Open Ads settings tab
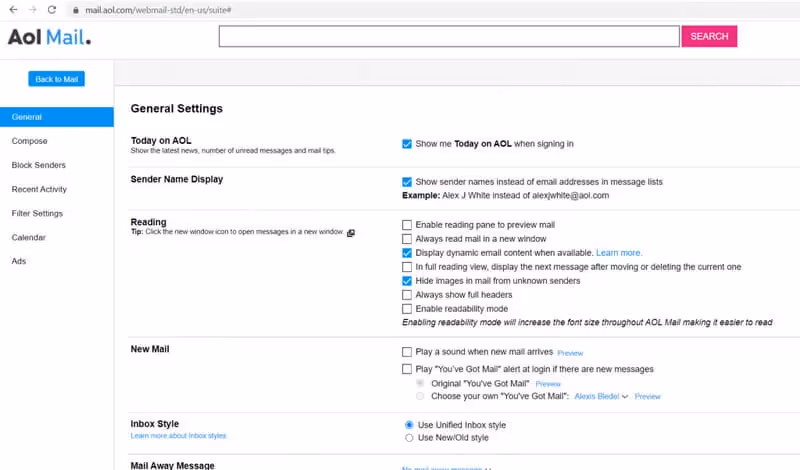 point(19,261)
